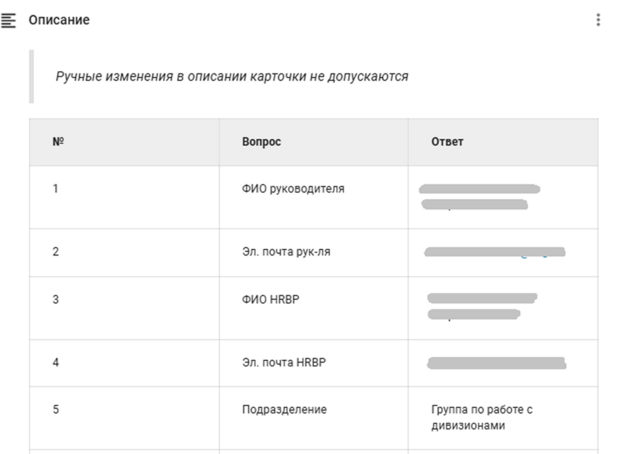Click the notice about manual changes not allowed

pos(232,76)
